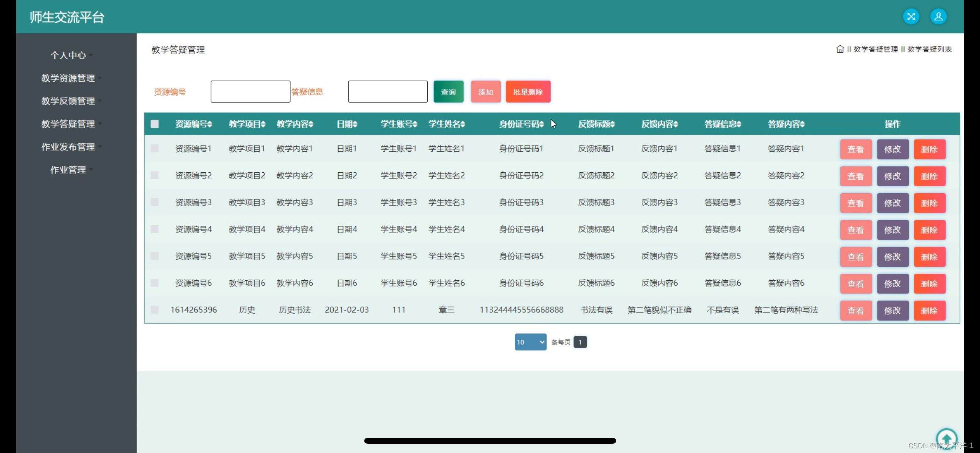The width and height of the screenshot is (980, 453).
Task: Click cell 反馈标题5
Action: click(x=596, y=256)
